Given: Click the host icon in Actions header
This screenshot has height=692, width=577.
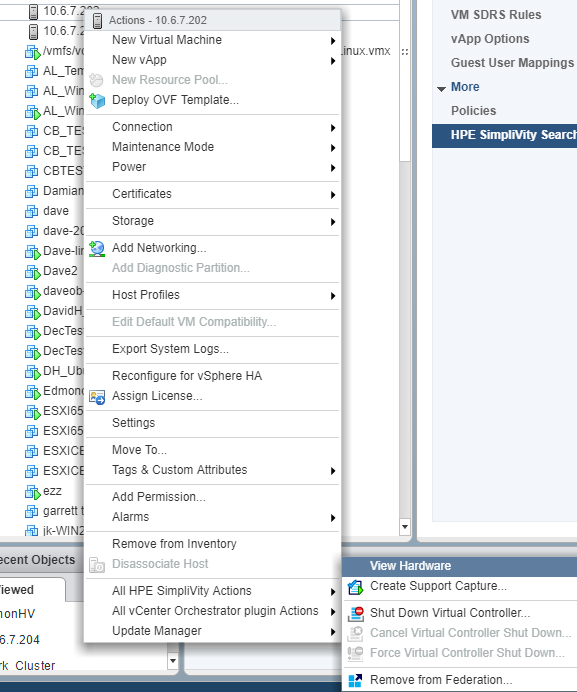Looking at the screenshot, I should [x=98, y=21].
